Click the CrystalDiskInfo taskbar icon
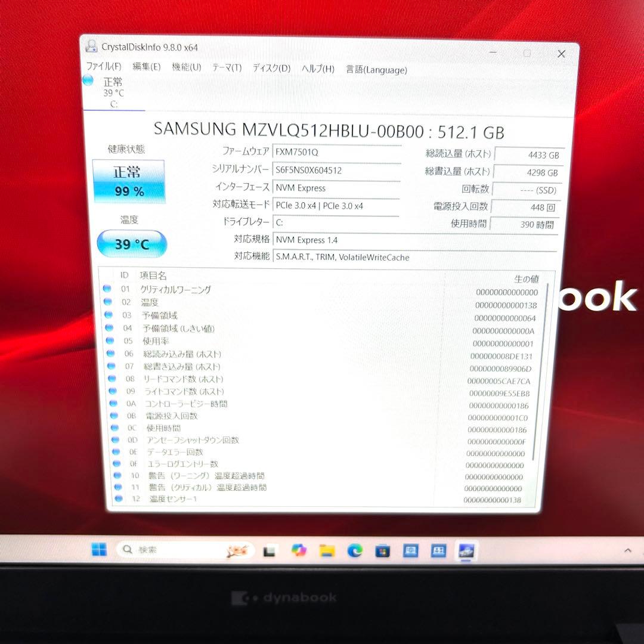Image resolution: width=644 pixels, height=644 pixels. tap(466, 551)
